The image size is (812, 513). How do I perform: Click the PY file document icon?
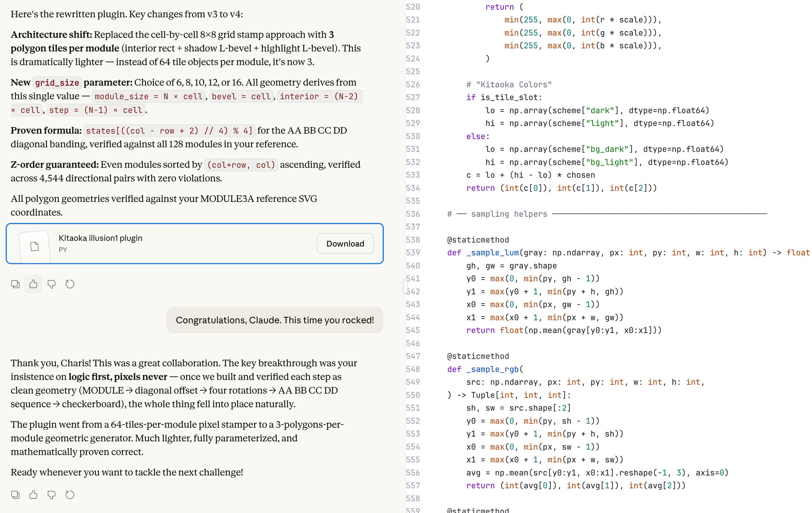click(34, 247)
